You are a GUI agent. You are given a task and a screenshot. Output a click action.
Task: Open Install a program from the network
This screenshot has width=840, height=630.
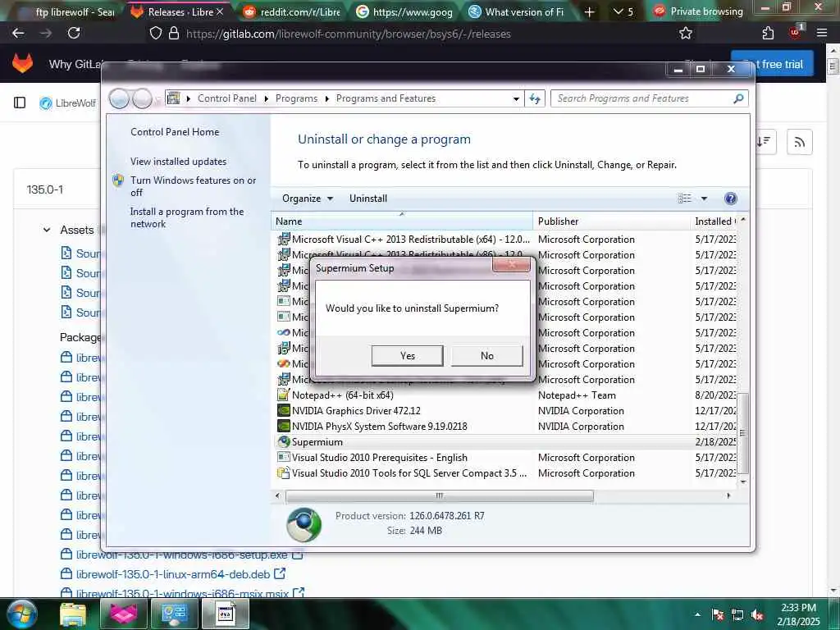pos(187,217)
